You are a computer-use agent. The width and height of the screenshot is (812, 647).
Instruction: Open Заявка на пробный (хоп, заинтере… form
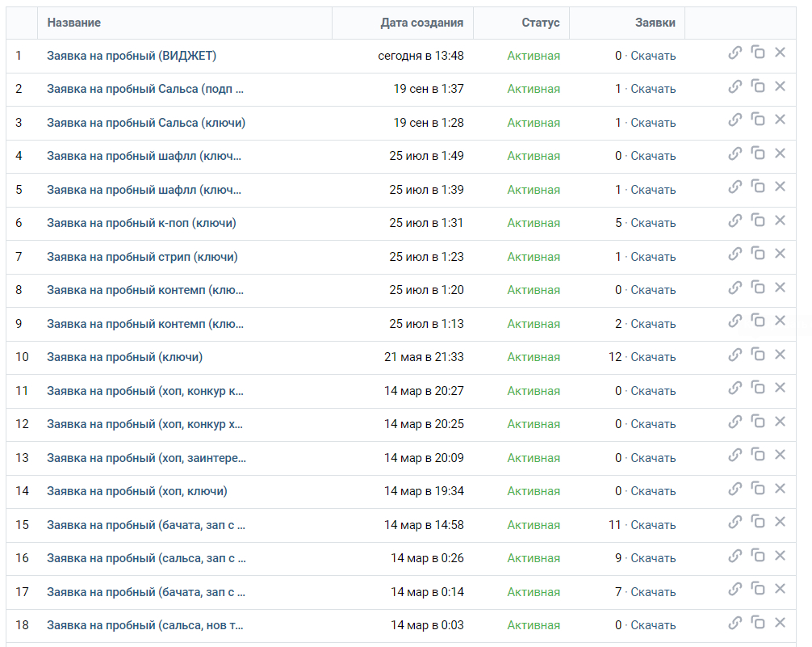(147, 458)
